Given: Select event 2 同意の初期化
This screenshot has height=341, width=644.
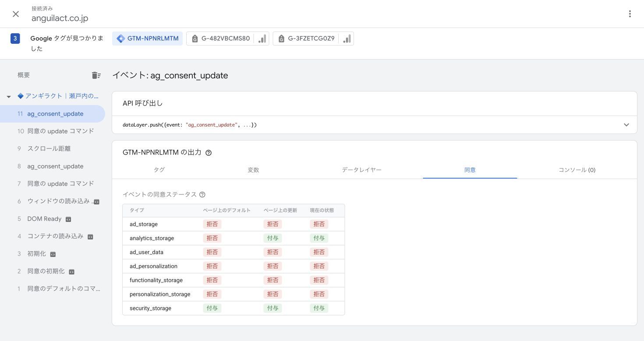Looking at the screenshot, I should pyautogui.click(x=53, y=271).
